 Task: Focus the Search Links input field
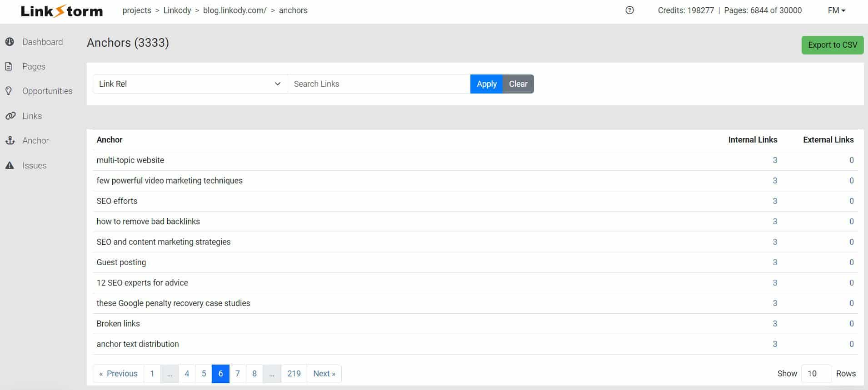pos(379,84)
